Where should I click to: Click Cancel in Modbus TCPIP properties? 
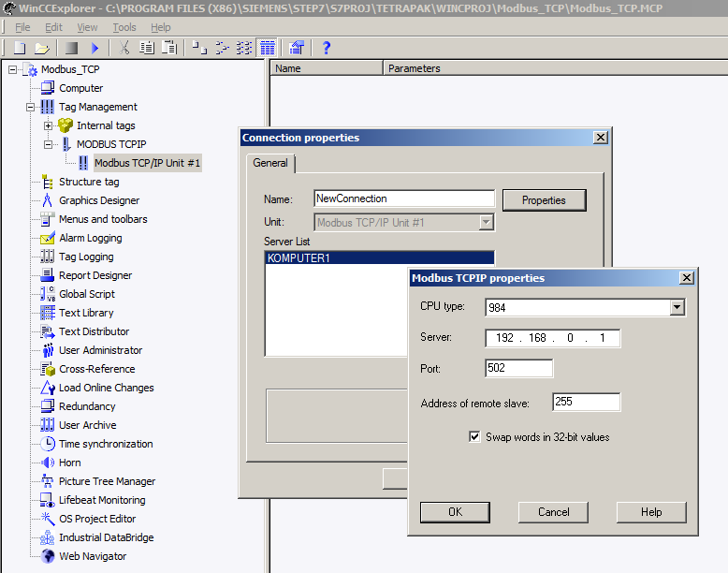(x=553, y=512)
